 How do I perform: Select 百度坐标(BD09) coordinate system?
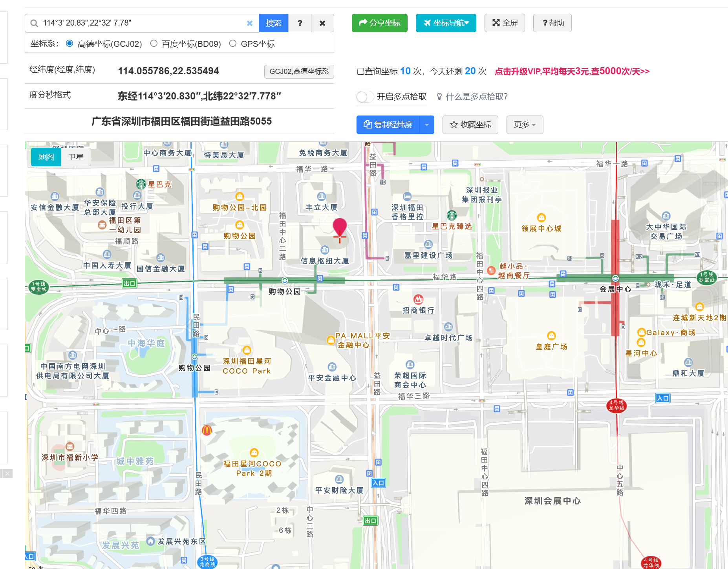pos(154,44)
